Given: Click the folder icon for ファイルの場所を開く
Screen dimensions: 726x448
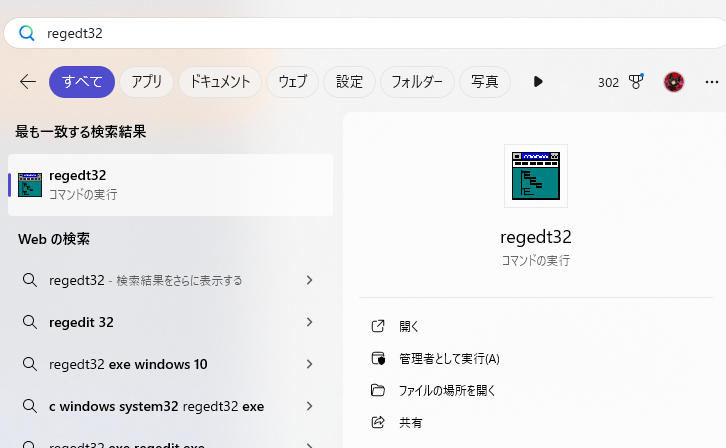Looking at the screenshot, I should 378,390.
